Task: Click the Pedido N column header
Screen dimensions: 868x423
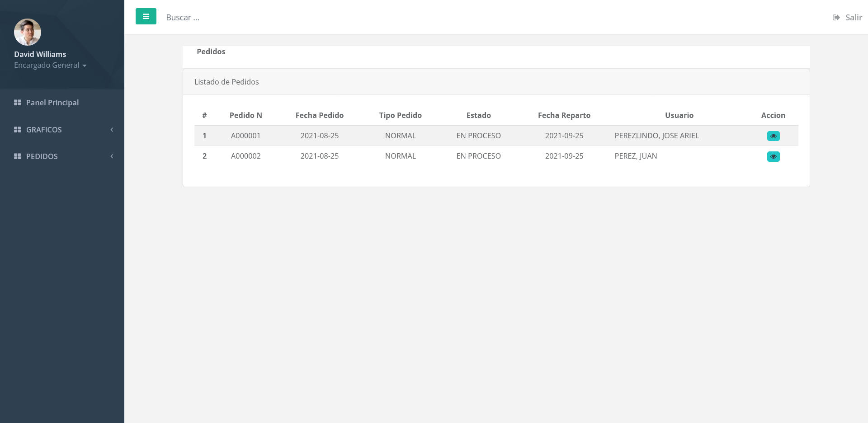Action: click(245, 115)
